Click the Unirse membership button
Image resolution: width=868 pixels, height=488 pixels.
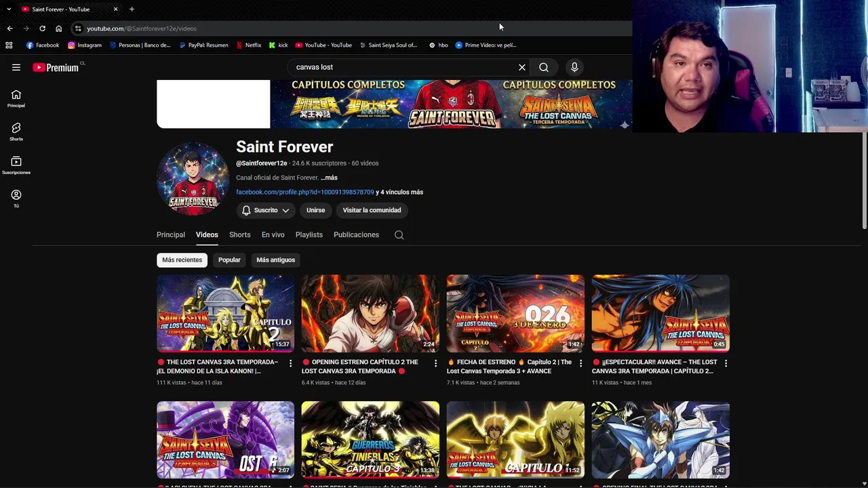click(x=315, y=210)
